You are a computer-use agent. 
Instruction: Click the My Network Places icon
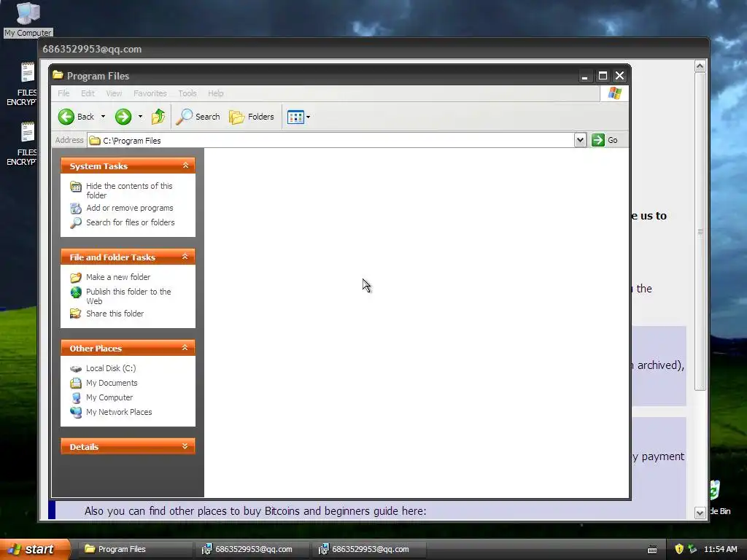click(76, 412)
